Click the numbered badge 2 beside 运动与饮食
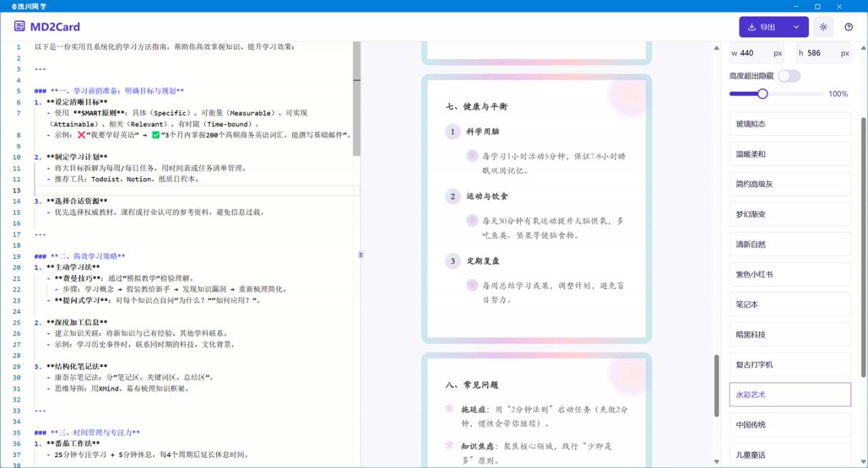The width and height of the screenshot is (868, 468). [x=453, y=197]
